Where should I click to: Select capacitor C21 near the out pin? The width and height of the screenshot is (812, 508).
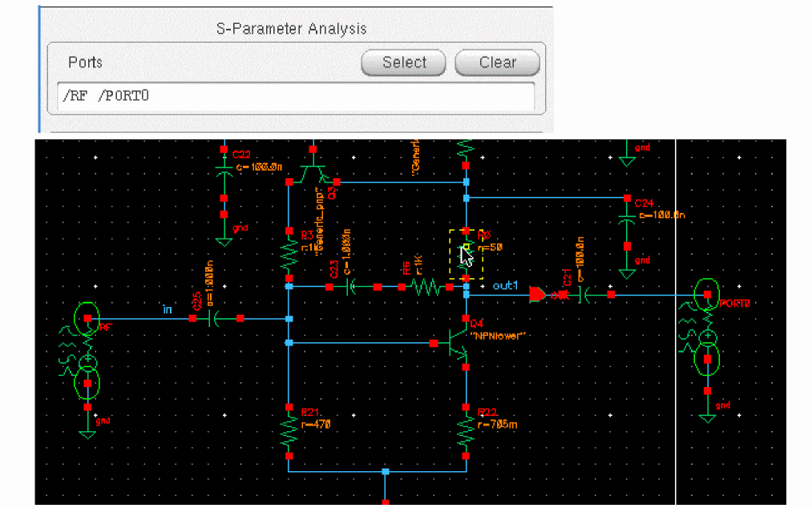(x=587, y=295)
